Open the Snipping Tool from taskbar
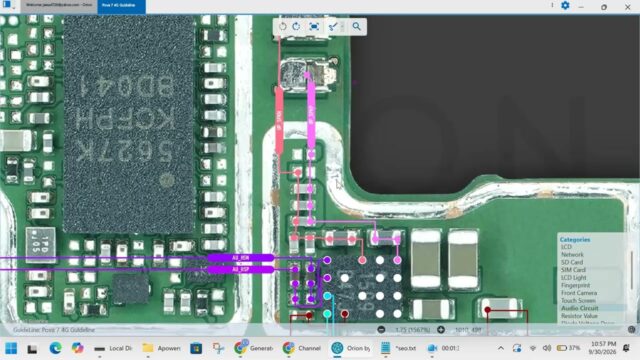 [x=218, y=348]
